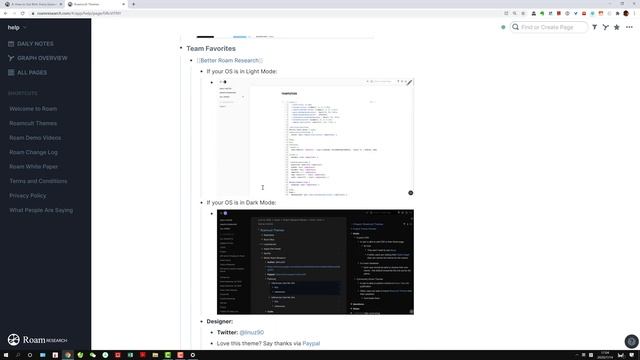The width and height of the screenshot is (640, 360).
Task: Open the Roamcult Themes shortcut
Action: click(x=33, y=123)
